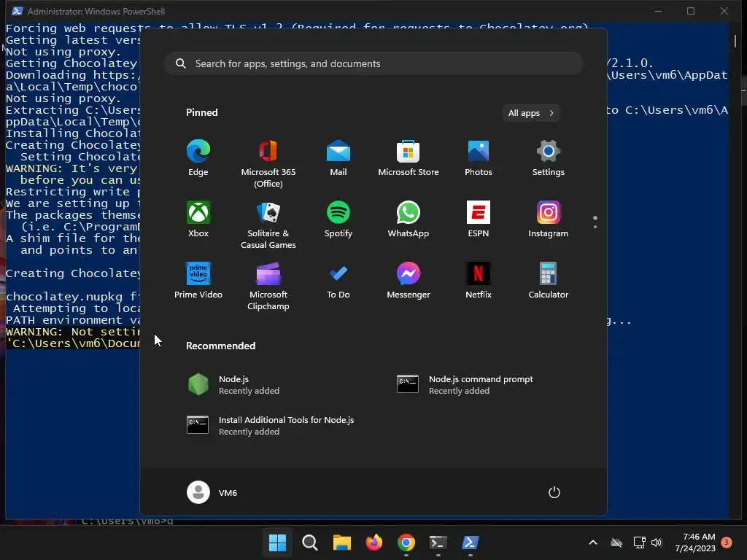Go to next pinned apps page dot
The image size is (747, 560).
[x=595, y=227]
